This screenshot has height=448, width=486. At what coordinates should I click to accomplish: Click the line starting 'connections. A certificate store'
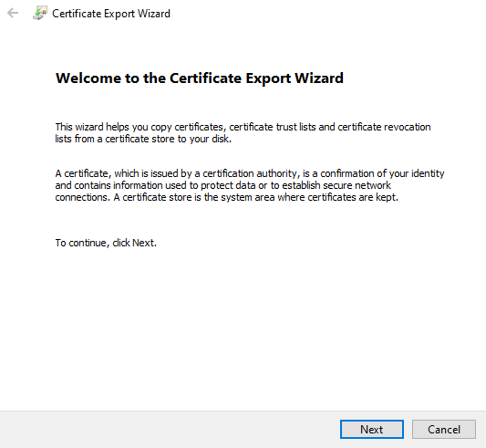(x=226, y=197)
